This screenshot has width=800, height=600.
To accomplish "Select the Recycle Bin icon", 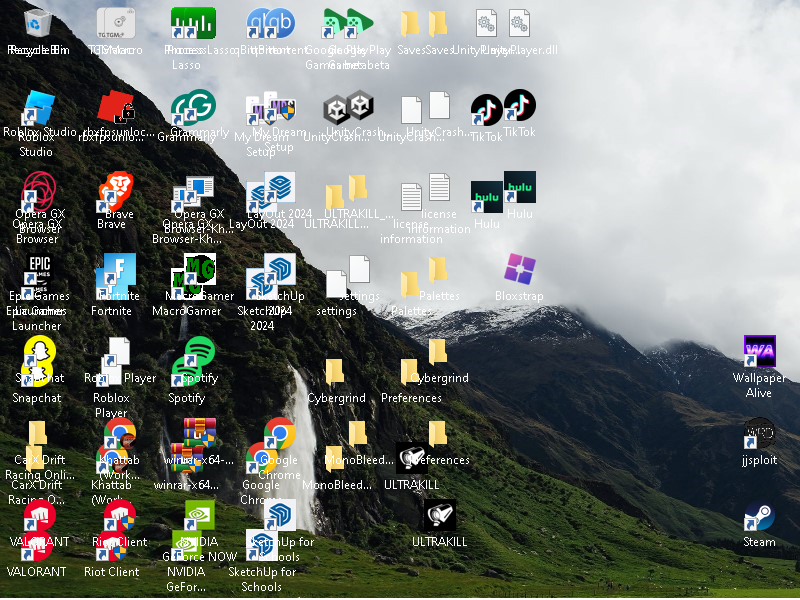I will click(x=38, y=22).
